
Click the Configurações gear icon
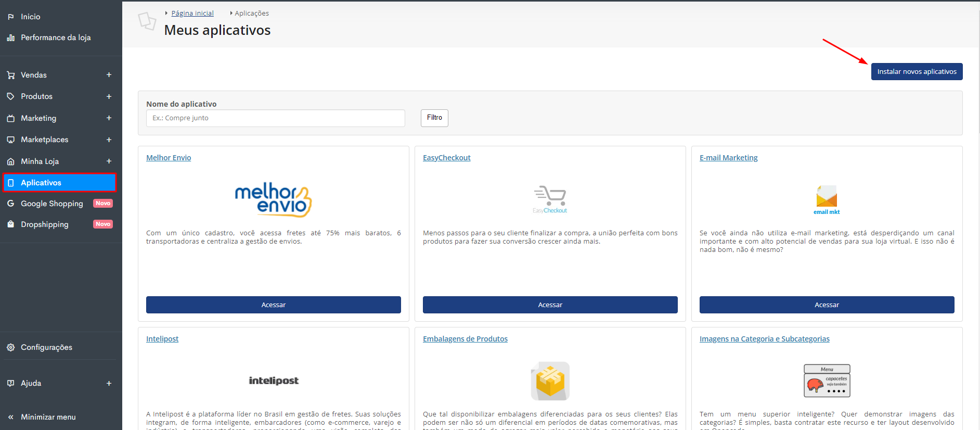(x=10, y=347)
